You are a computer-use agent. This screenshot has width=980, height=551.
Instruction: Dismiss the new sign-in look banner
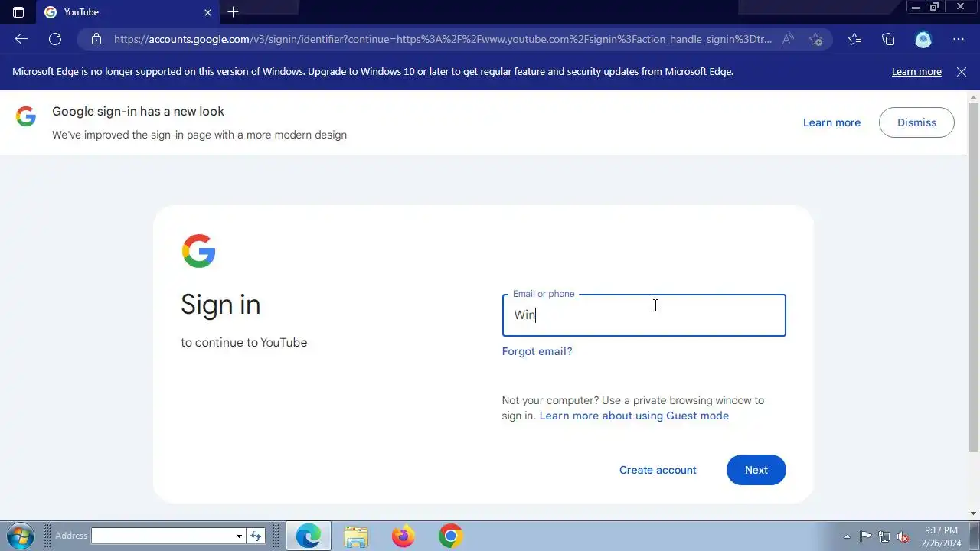pos(916,122)
